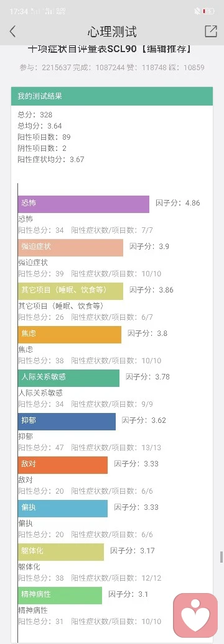Screen dimensions: 224x644
Task: Open the share icon in header
Action: (211, 32)
